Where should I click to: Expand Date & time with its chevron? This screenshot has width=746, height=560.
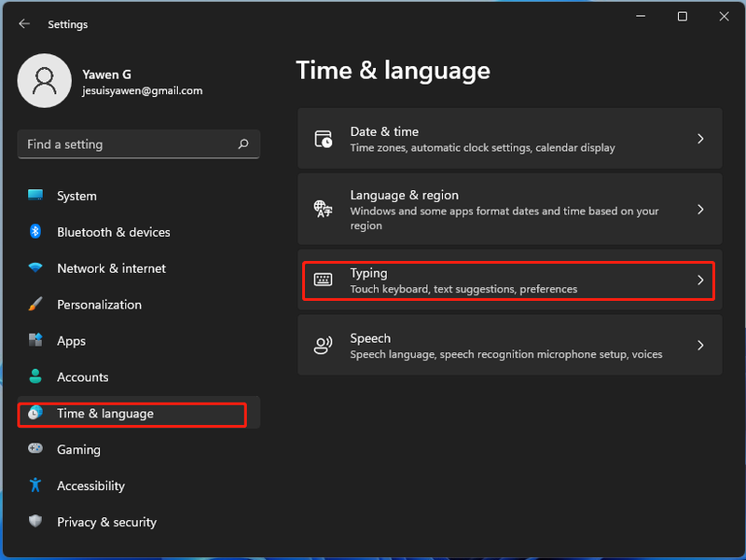click(700, 139)
